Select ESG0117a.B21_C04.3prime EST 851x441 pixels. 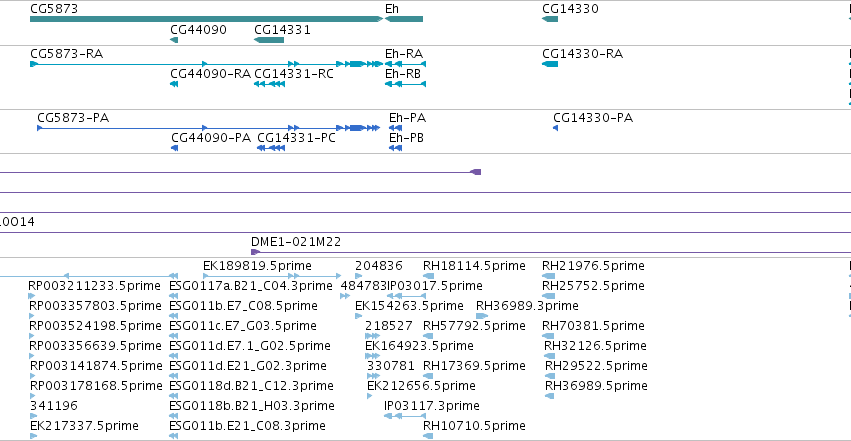(174, 296)
